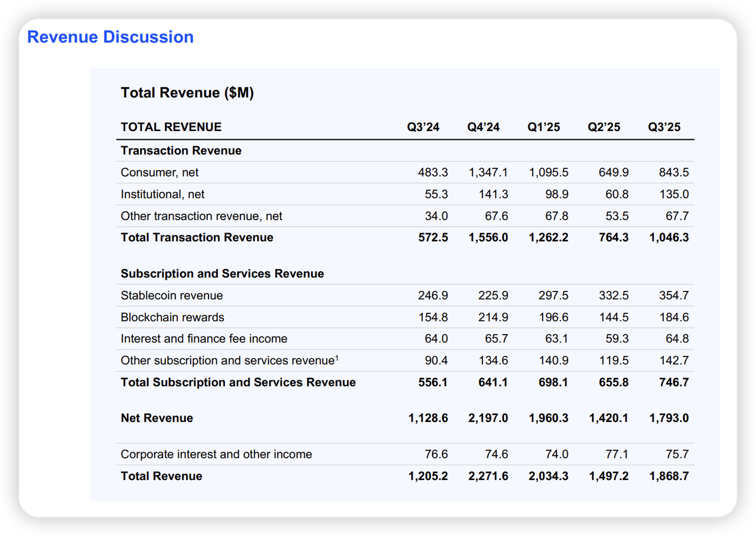Select the Blockchain rewards row label
The height and width of the screenshot is (536, 756).
[x=172, y=317]
